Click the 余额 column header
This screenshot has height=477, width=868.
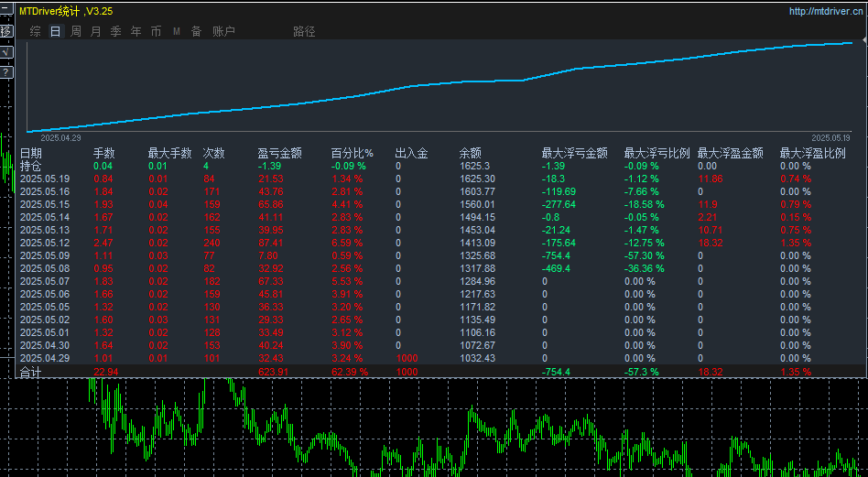[x=470, y=153]
